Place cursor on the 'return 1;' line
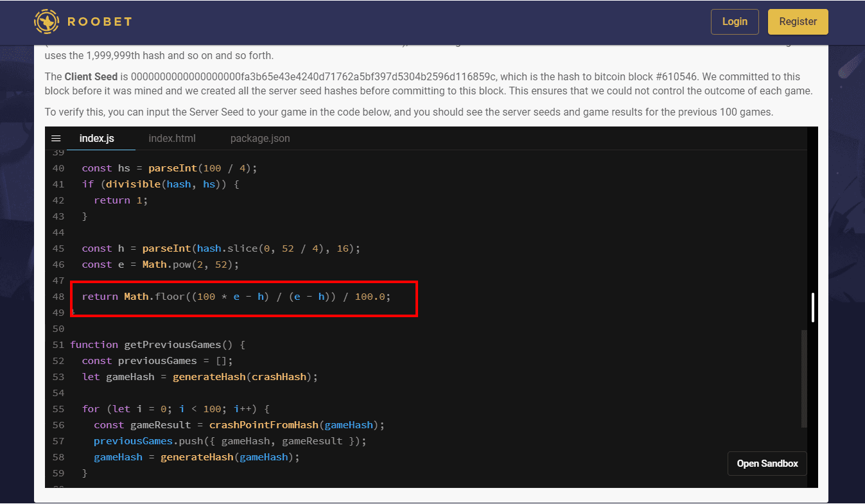The width and height of the screenshot is (865, 504). pos(121,200)
